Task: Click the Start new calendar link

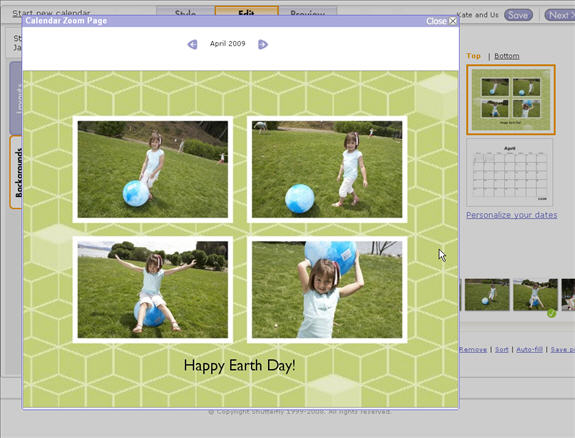Action: point(51,14)
